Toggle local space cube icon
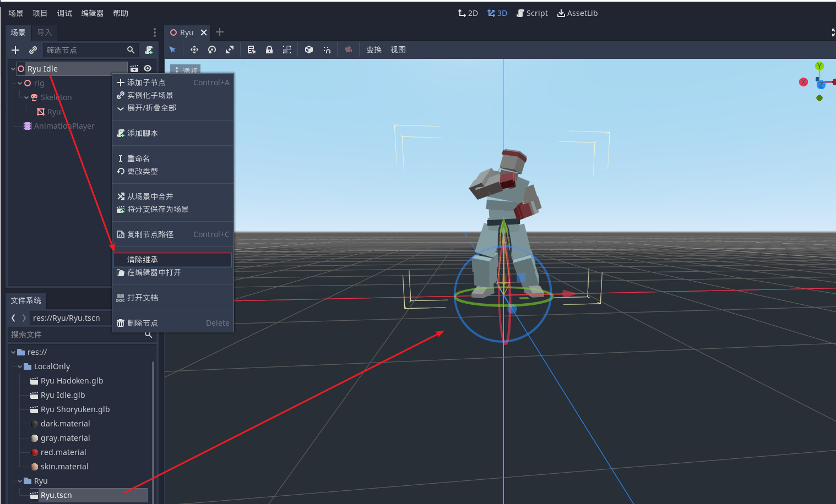This screenshot has height=504, width=836. tap(309, 50)
